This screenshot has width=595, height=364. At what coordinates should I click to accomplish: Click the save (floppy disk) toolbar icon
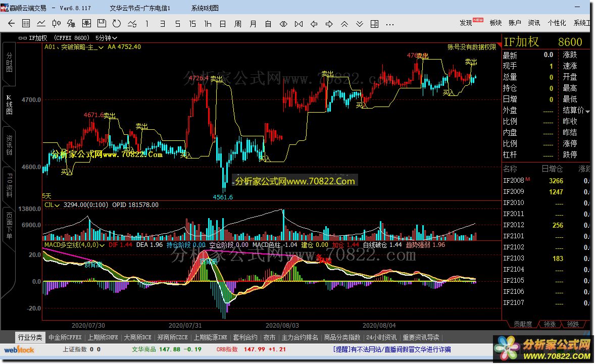(102, 24)
